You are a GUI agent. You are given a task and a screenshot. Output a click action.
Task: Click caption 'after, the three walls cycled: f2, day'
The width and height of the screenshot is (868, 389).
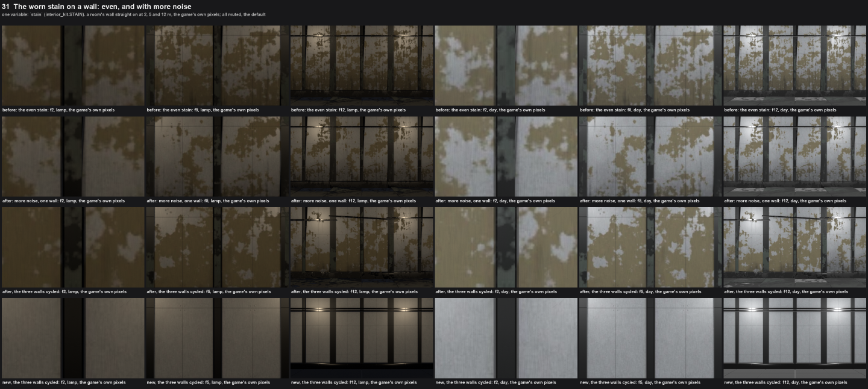coord(497,292)
